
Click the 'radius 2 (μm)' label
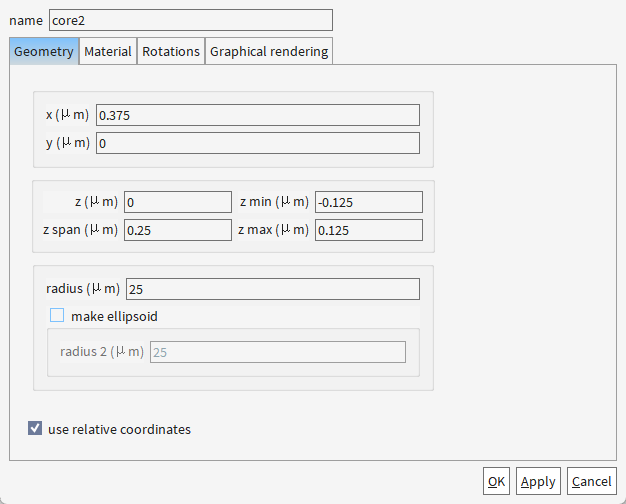click(102, 351)
